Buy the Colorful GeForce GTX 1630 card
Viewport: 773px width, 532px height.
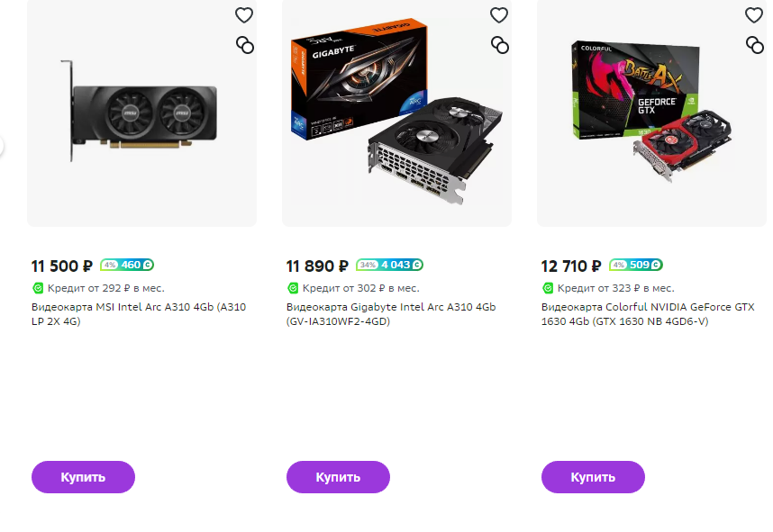(x=593, y=477)
